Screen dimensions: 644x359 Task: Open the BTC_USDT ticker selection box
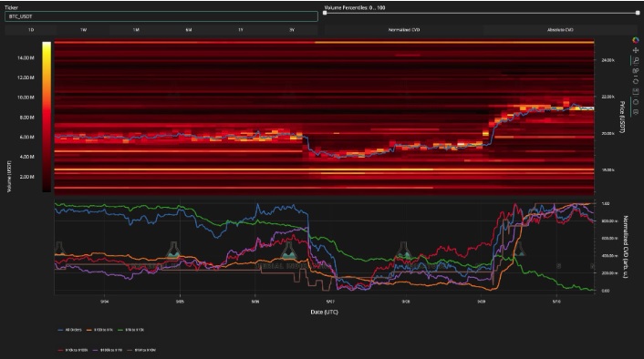[x=161, y=16]
